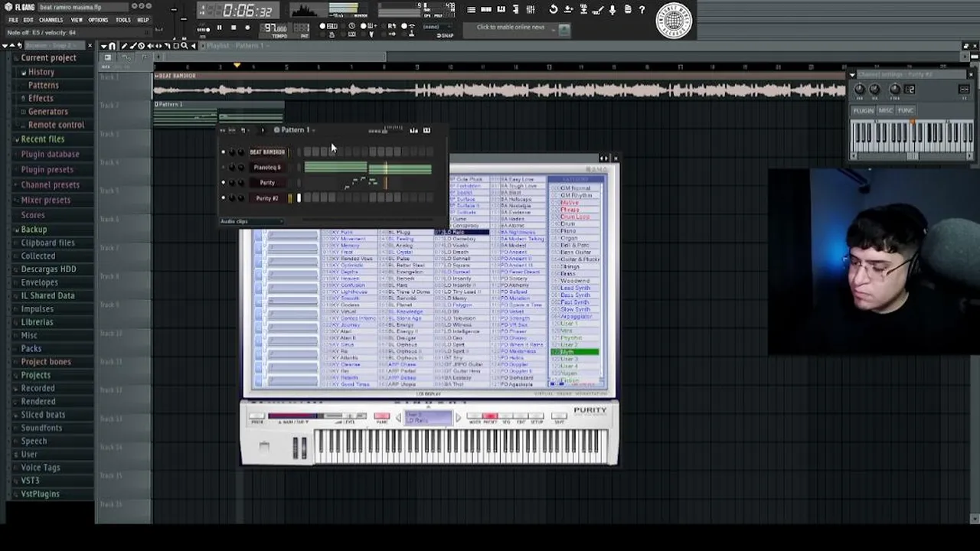Select the BEAT RAMIRO channel button
This screenshot has height=551, width=980.
point(267,152)
